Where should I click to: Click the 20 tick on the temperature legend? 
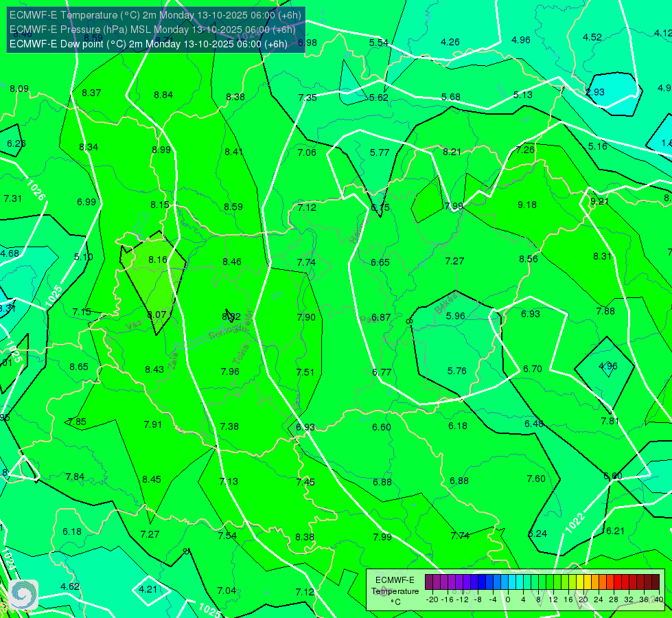(583, 599)
